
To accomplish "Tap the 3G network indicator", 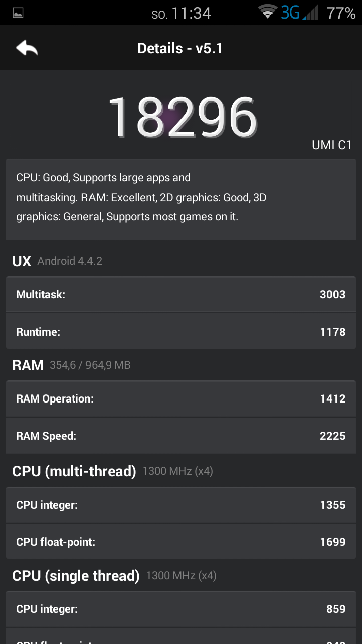I will [290, 13].
